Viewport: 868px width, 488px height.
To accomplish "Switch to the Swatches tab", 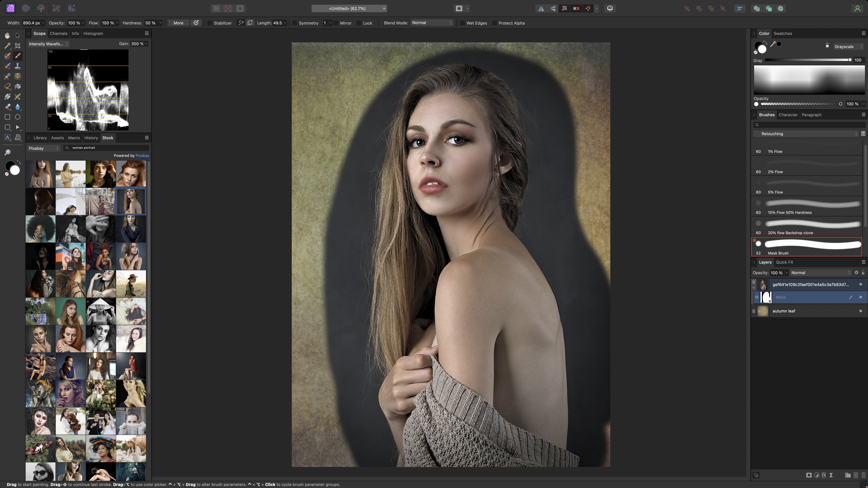I will 783,33.
